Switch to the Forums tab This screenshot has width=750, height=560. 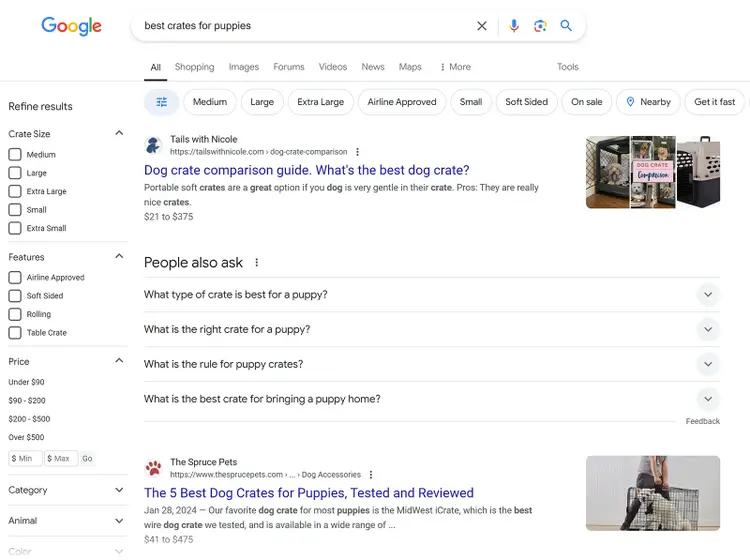289,67
